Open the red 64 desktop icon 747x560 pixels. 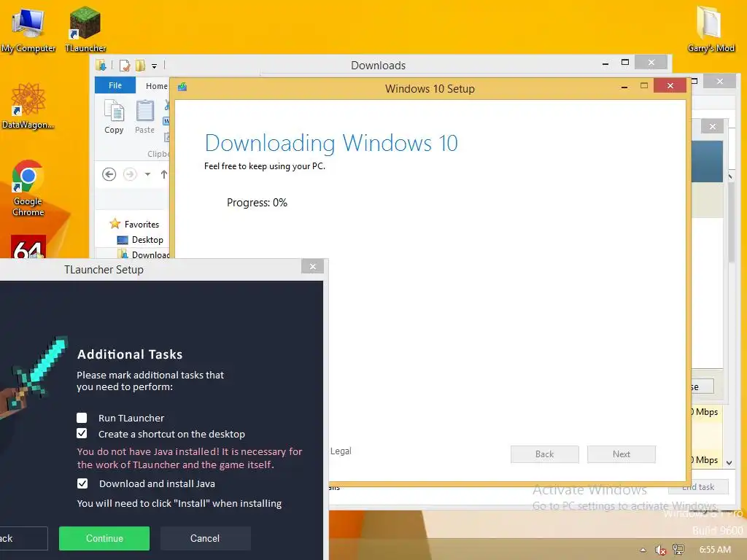(28, 246)
